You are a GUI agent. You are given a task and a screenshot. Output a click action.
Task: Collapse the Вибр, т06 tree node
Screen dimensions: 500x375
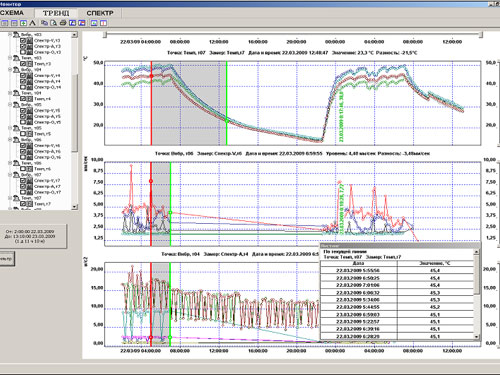(10, 140)
